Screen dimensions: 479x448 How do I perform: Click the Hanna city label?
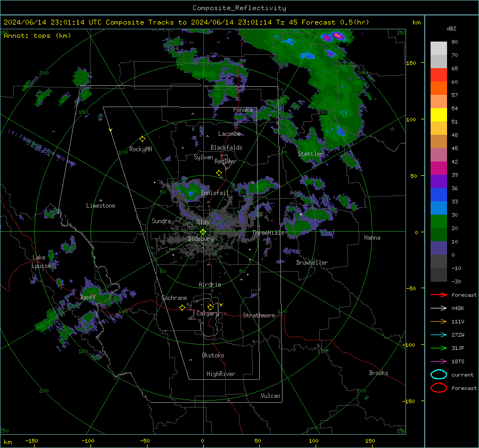click(x=372, y=238)
